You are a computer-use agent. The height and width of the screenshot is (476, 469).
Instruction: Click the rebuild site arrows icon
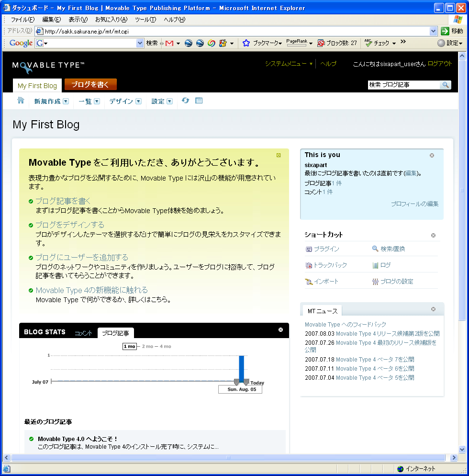(x=185, y=101)
